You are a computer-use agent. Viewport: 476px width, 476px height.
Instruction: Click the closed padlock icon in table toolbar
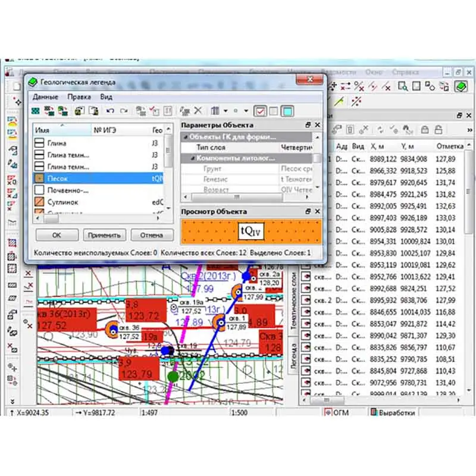coord(425,129)
